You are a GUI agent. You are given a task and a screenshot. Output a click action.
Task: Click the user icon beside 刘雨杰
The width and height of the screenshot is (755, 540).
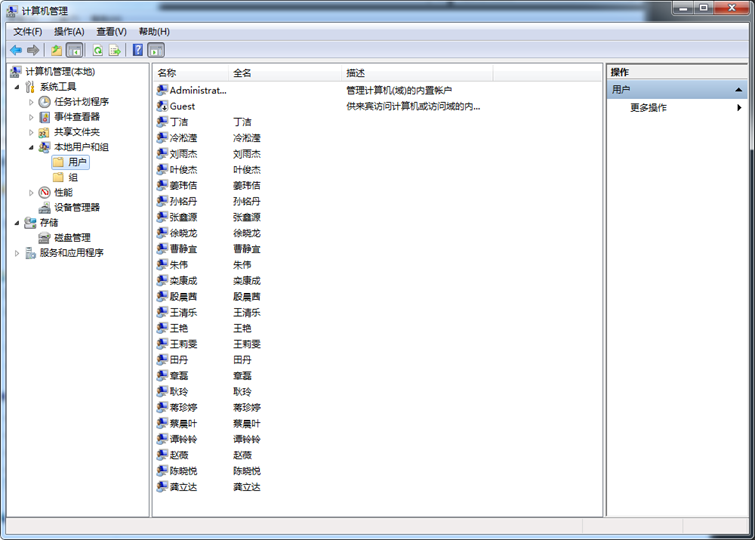point(162,154)
